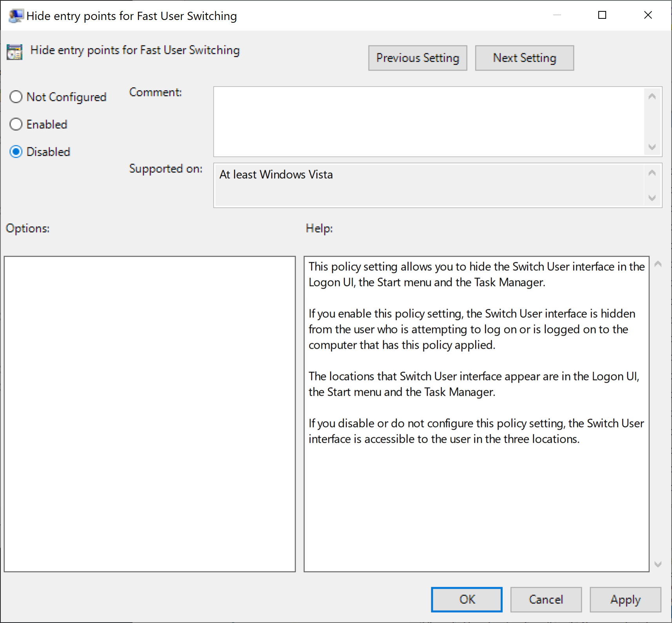Click the policy setting icon beside heading
This screenshot has height=623, width=672.
point(15,52)
